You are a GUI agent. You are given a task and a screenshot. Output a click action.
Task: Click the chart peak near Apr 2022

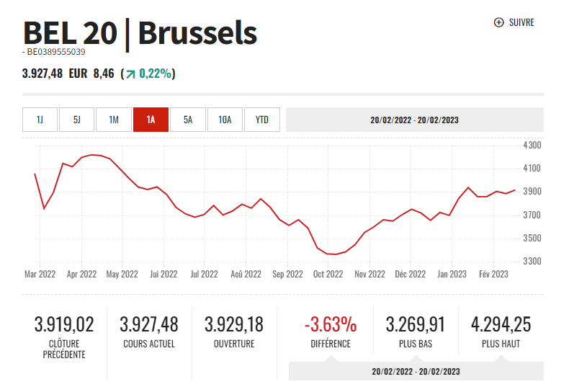click(94, 155)
